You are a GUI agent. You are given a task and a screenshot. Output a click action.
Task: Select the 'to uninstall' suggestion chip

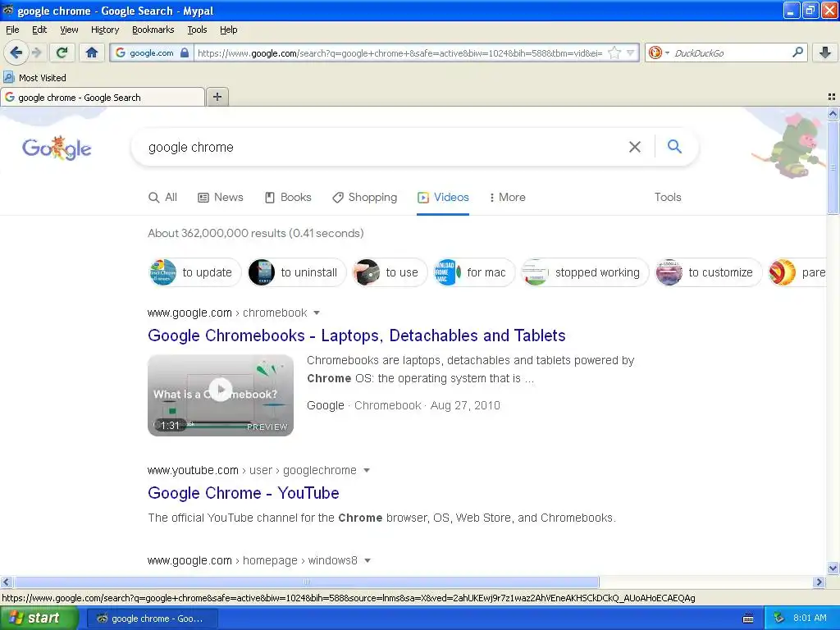pos(297,272)
